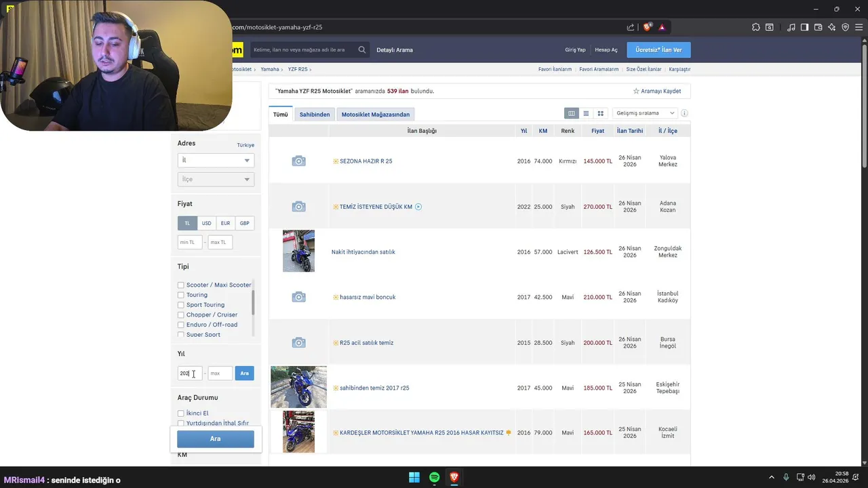
Task: Sort by Fiyat column header
Action: [597, 131]
